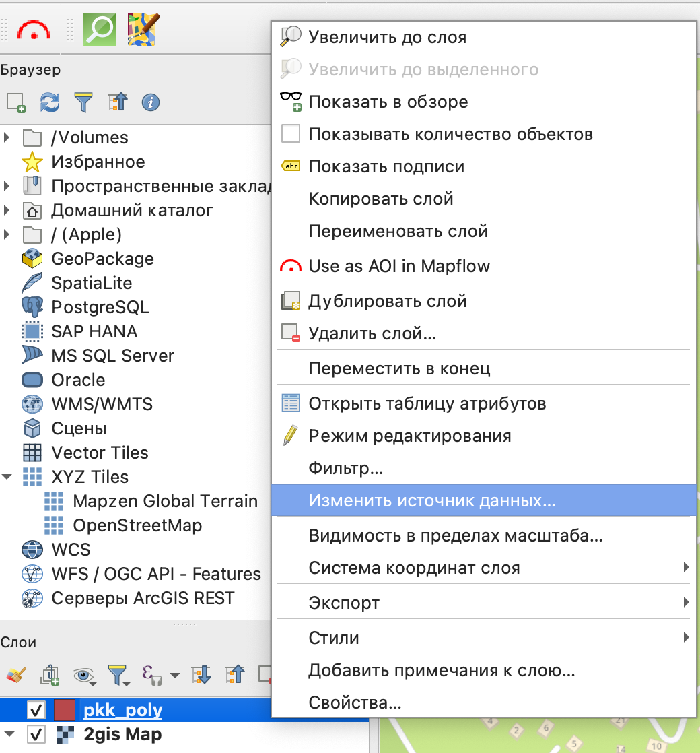Click expand all icon in Layers toolbar
Screen dimensions: 700x753
click(201, 674)
